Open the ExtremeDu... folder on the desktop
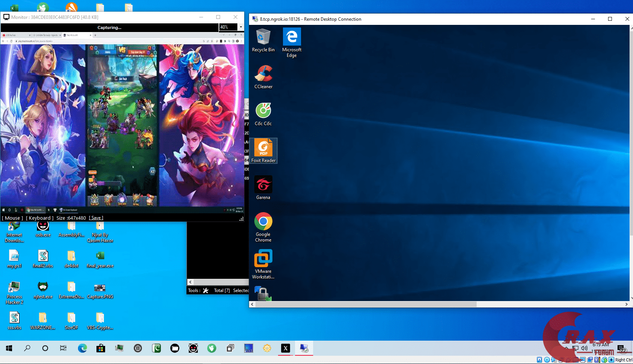 pos(72,290)
